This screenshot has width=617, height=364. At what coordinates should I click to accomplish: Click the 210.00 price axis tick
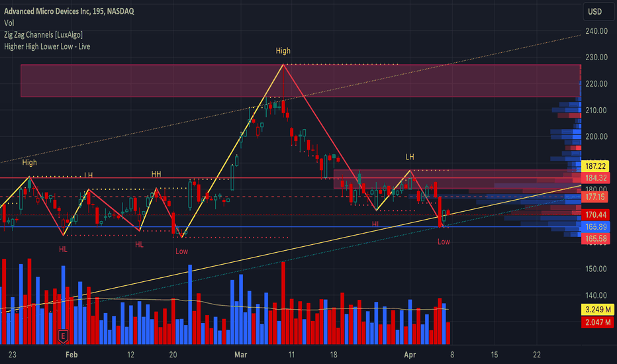click(x=596, y=111)
